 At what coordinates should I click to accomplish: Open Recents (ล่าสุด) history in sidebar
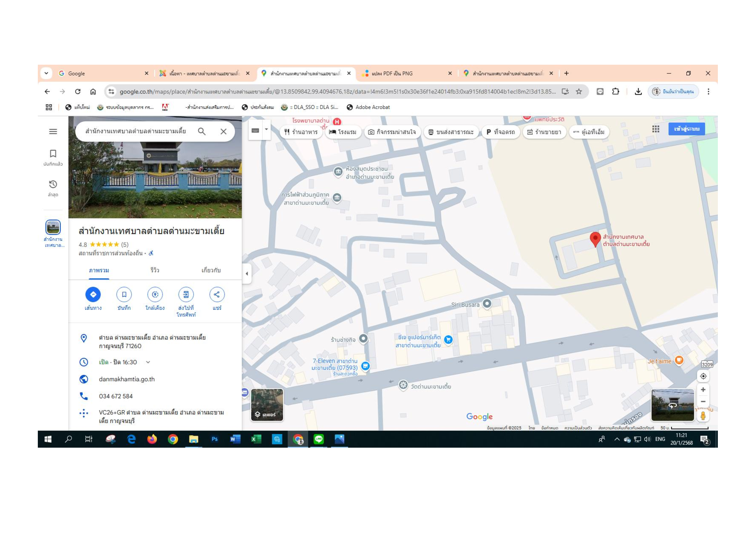coord(53,188)
